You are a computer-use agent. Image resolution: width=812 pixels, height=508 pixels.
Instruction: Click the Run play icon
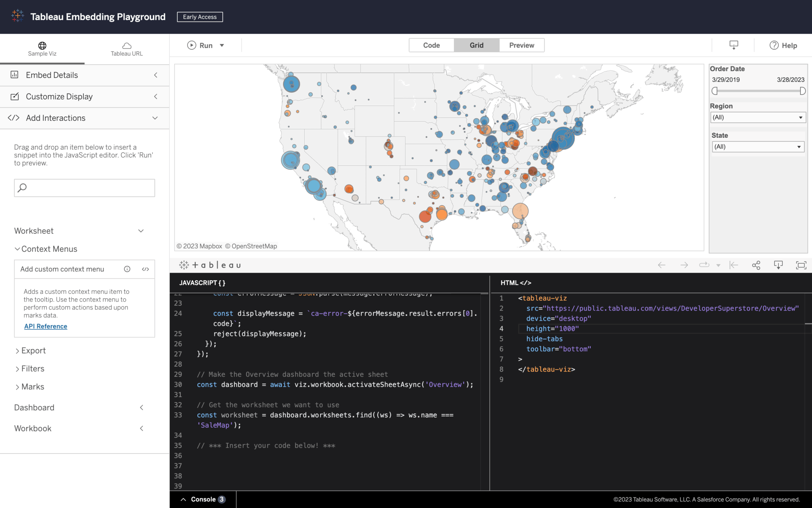191,45
